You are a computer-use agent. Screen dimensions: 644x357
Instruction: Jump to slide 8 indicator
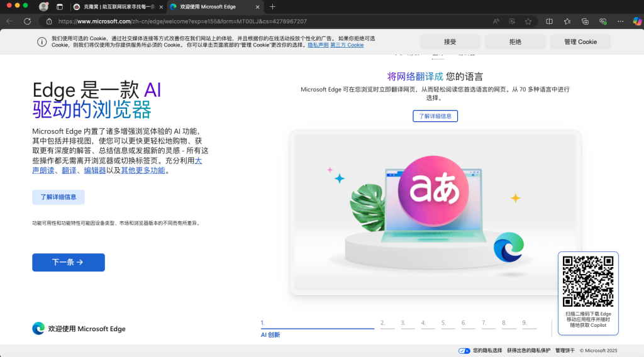pyautogui.click(x=509, y=324)
